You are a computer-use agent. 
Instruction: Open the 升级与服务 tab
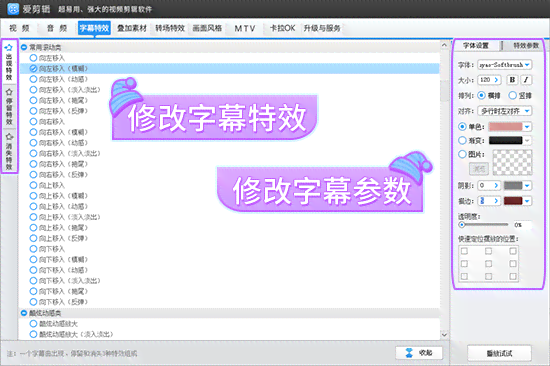(322, 28)
